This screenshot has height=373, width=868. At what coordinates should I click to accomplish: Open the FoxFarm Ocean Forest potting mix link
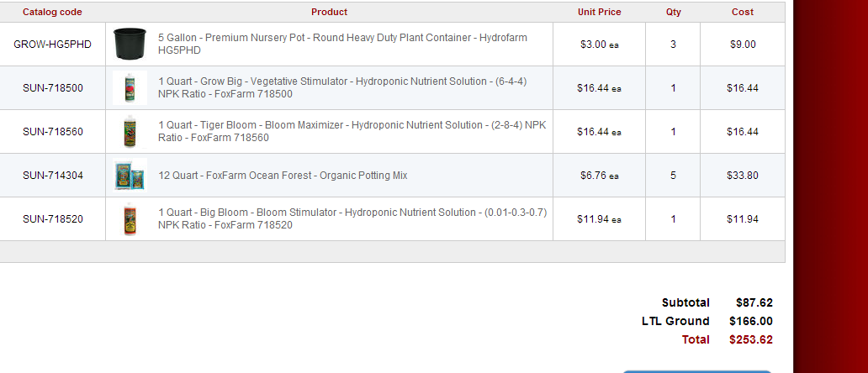(x=283, y=176)
